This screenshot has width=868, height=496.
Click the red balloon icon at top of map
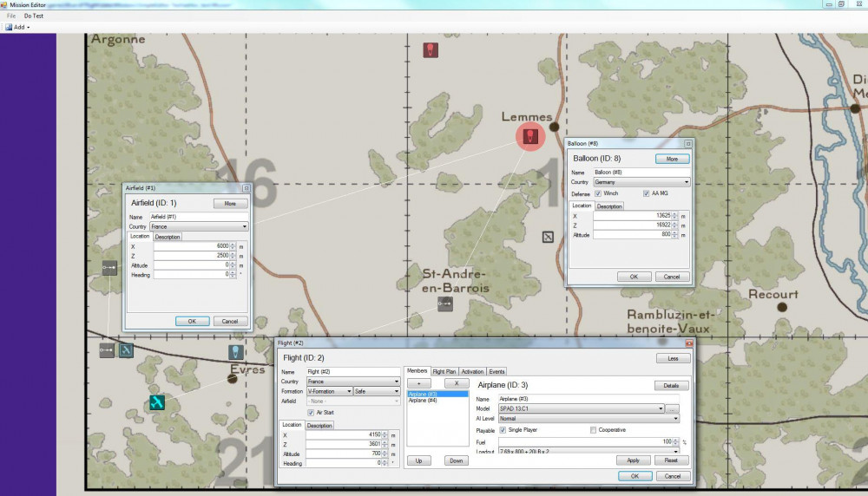click(x=430, y=50)
